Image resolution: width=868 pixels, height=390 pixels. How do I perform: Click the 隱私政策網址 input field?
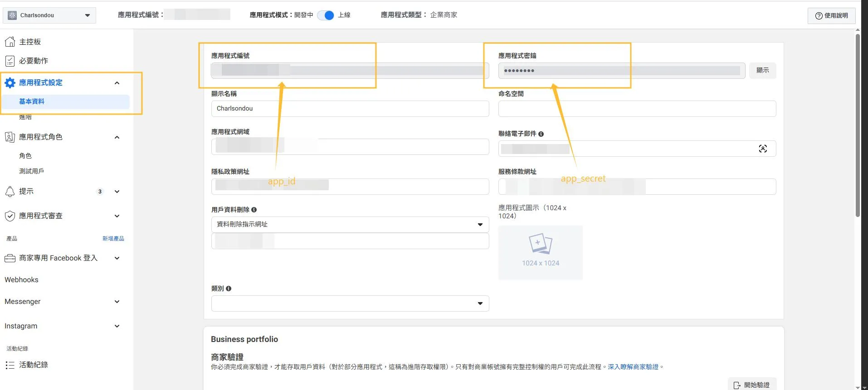(350, 187)
